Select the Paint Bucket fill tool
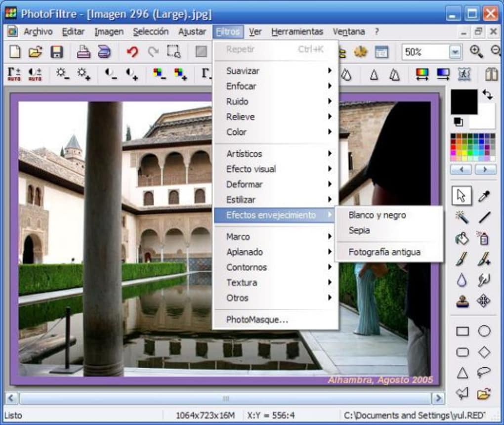This screenshot has width=504, height=425. point(462,238)
